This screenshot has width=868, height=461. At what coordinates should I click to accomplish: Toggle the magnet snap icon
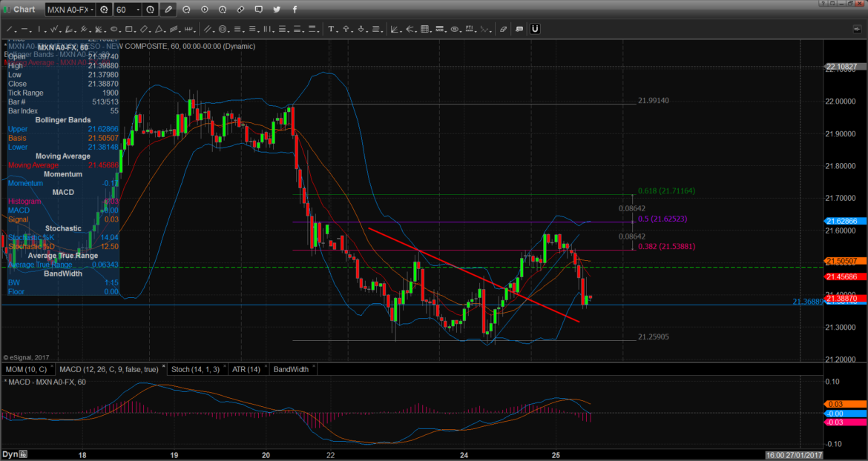(535, 29)
